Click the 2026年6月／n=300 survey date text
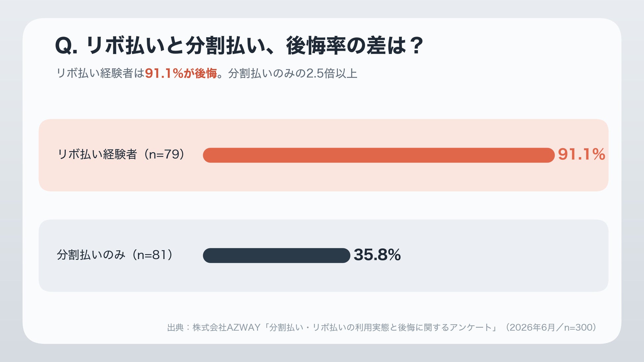Image resolution: width=644 pixels, height=362 pixels. pos(551,327)
